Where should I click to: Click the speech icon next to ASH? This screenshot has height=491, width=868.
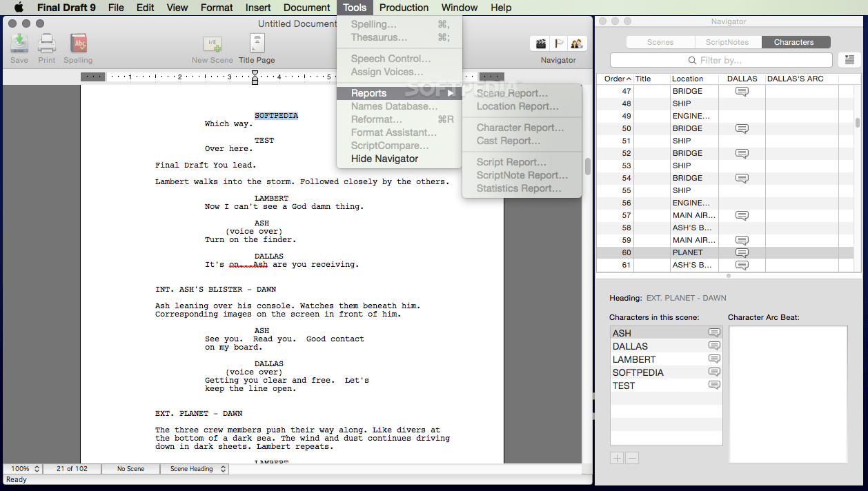(x=714, y=333)
